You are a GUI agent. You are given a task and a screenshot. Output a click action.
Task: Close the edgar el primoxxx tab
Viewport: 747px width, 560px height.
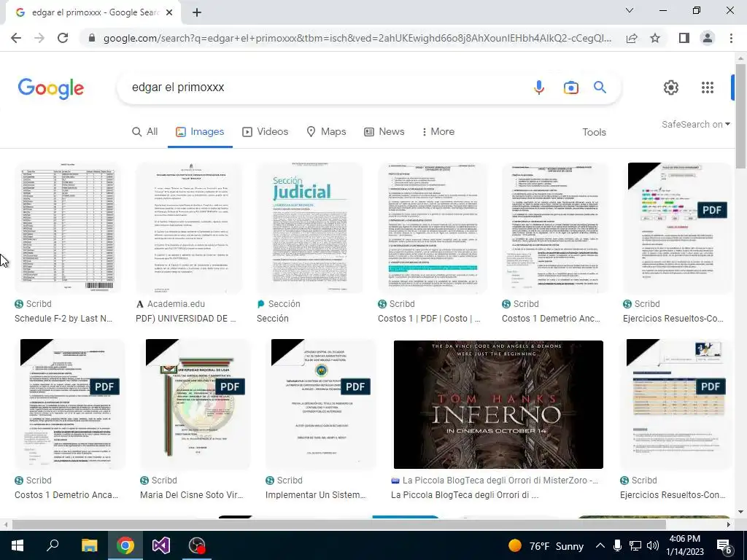click(x=169, y=13)
